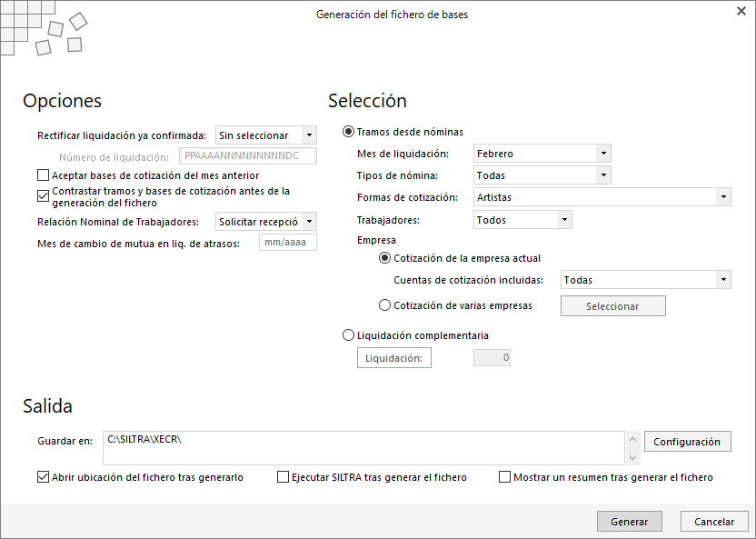This screenshot has width=756, height=539.
Task: Click the Liquidación: button
Action: pos(394,358)
